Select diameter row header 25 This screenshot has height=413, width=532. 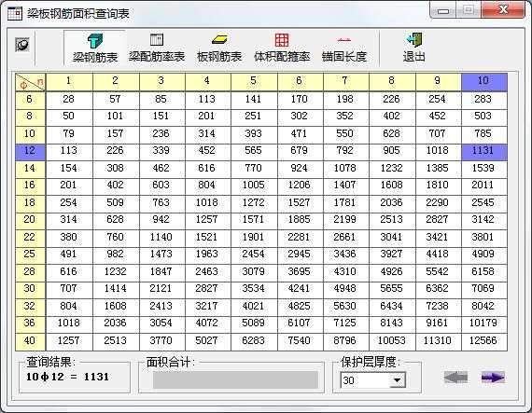pos(30,255)
